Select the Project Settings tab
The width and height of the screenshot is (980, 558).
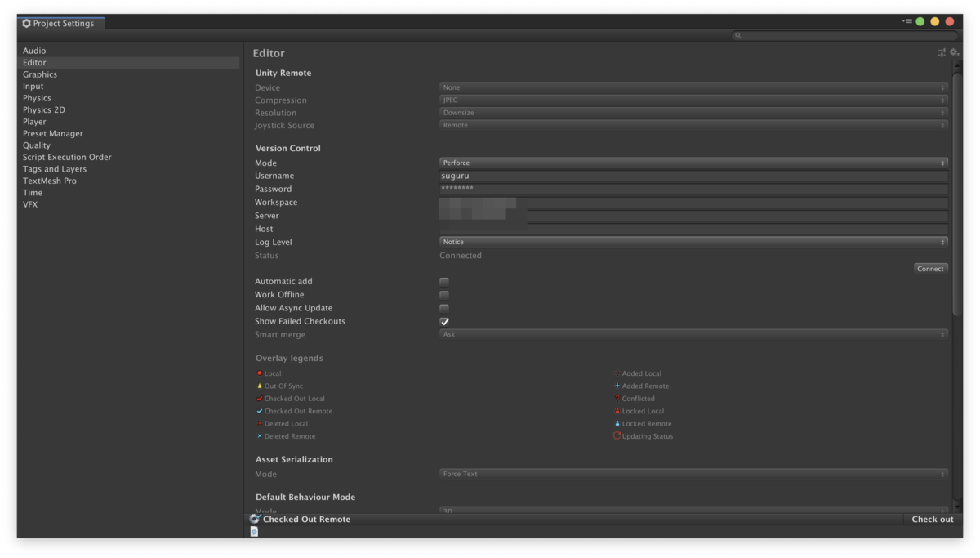pos(60,24)
